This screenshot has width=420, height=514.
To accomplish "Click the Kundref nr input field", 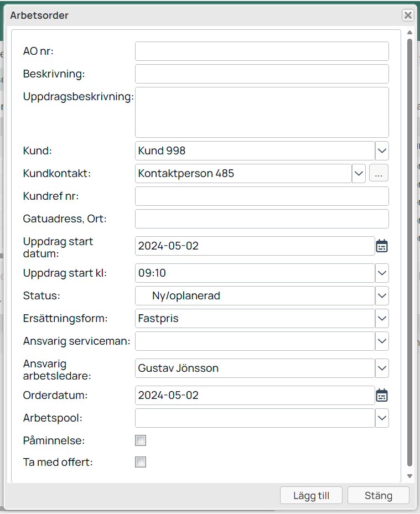I will pyautogui.click(x=262, y=196).
